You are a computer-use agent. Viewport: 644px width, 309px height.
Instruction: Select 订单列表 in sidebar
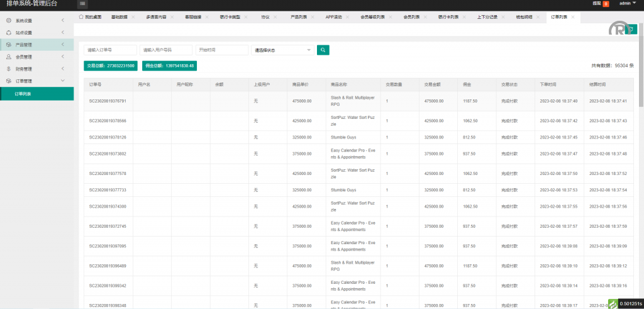24,94
